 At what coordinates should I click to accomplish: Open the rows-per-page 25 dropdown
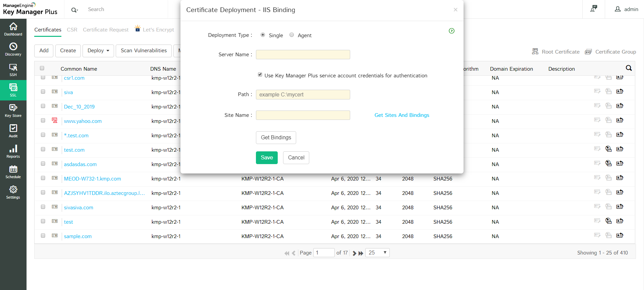point(377,252)
